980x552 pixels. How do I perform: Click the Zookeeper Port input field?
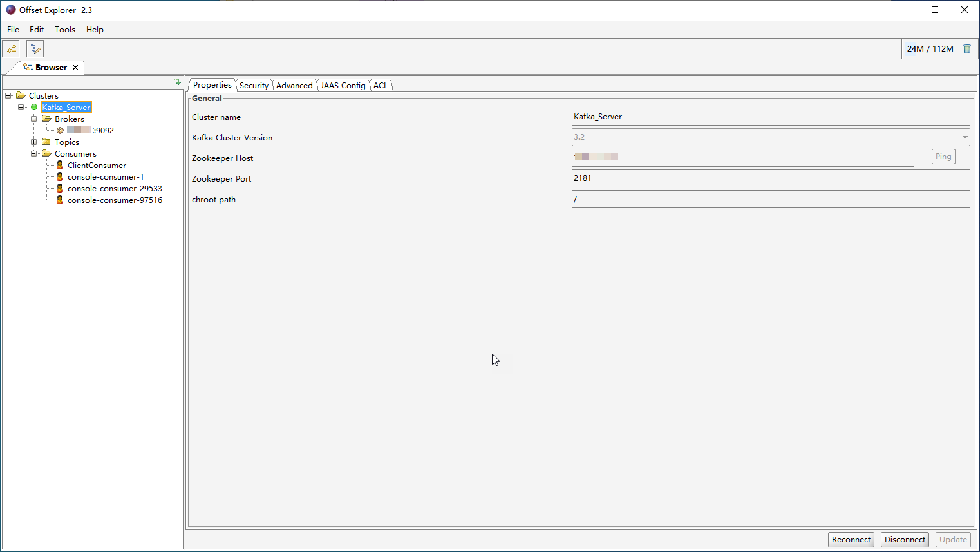pyautogui.click(x=771, y=178)
